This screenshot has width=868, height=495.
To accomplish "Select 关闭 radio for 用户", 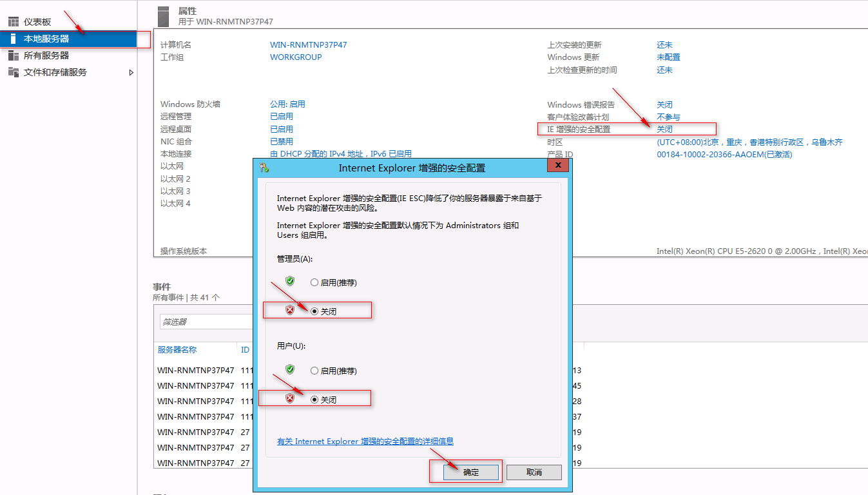I will pos(314,400).
